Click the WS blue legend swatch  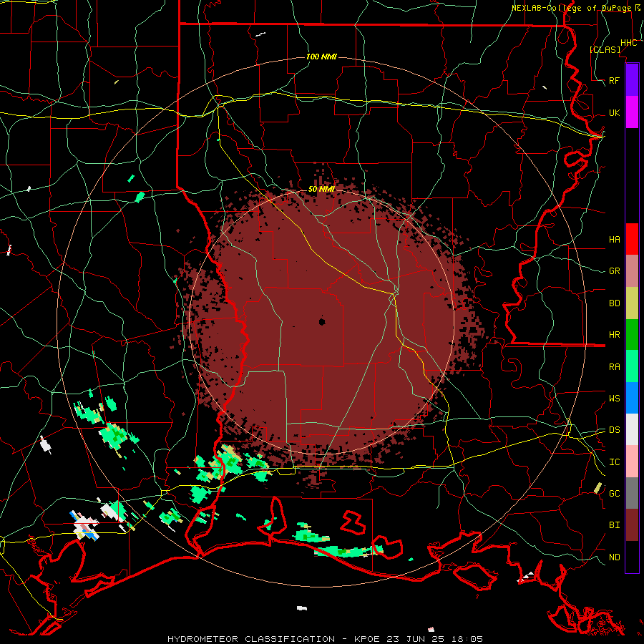pos(632,398)
